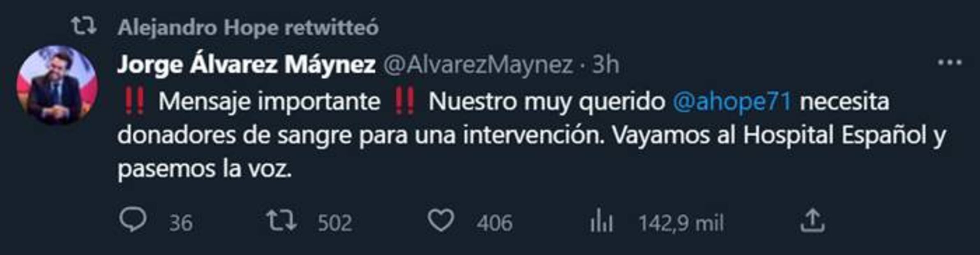Click the 3h timestamp of the tweet
Image resolution: width=980 pixels, height=255 pixels.
[605, 65]
